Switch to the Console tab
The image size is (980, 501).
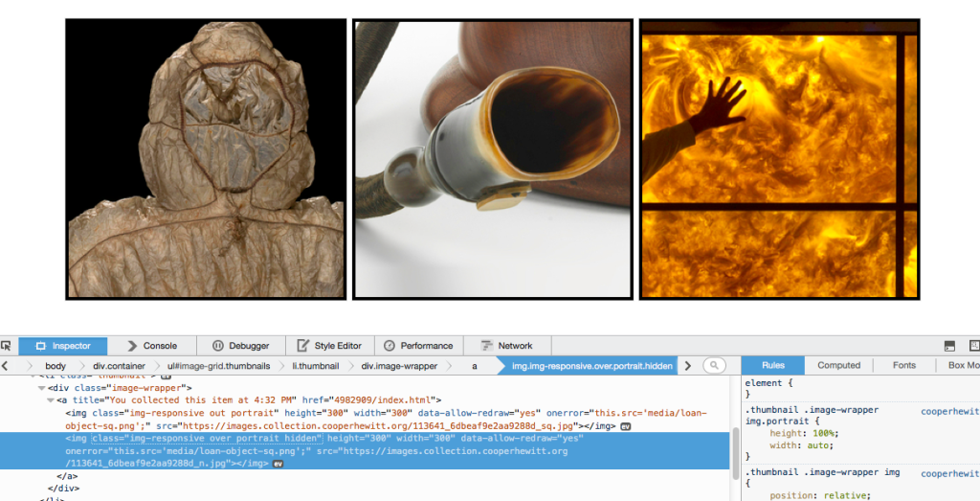(x=152, y=346)
